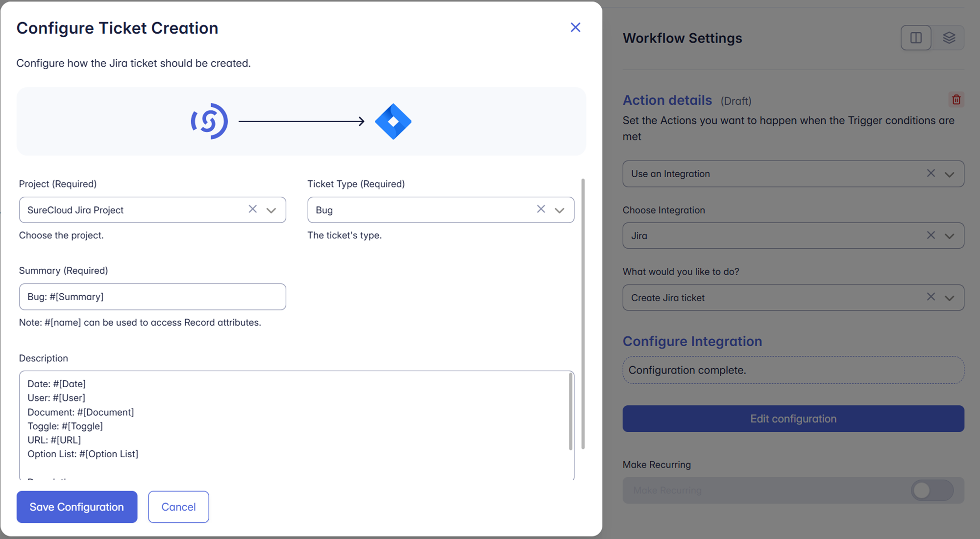The width and height of the screenshot is (980, 539).
Task: Expand the Ticket Type dropdown
Action: pyautogui.click(x=559, y=210)
